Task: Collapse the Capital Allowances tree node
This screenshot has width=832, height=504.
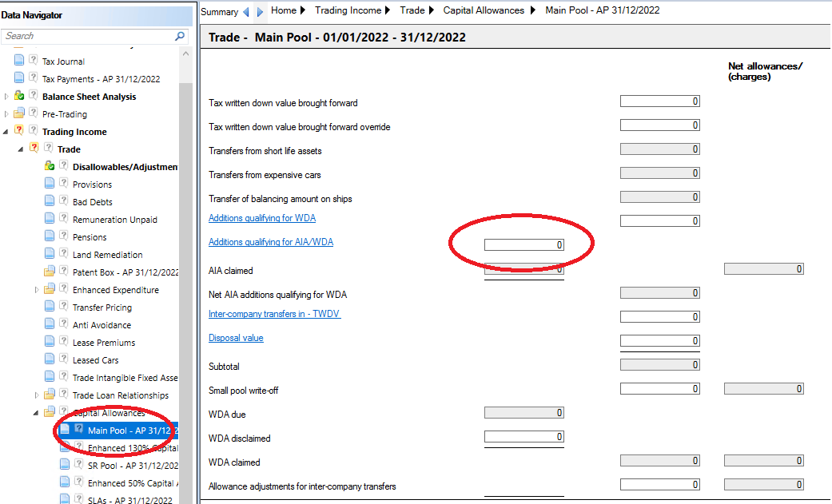Action: tap(35, 413)
